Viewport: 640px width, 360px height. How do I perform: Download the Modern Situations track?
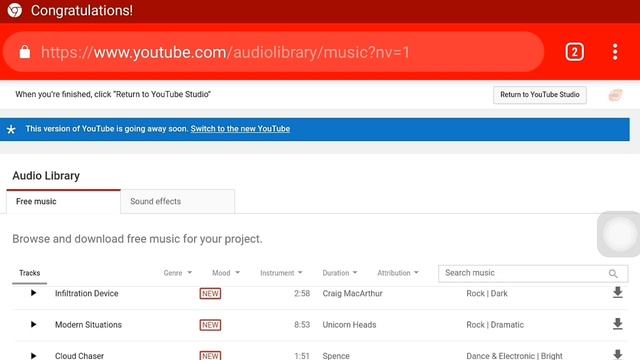618,324
